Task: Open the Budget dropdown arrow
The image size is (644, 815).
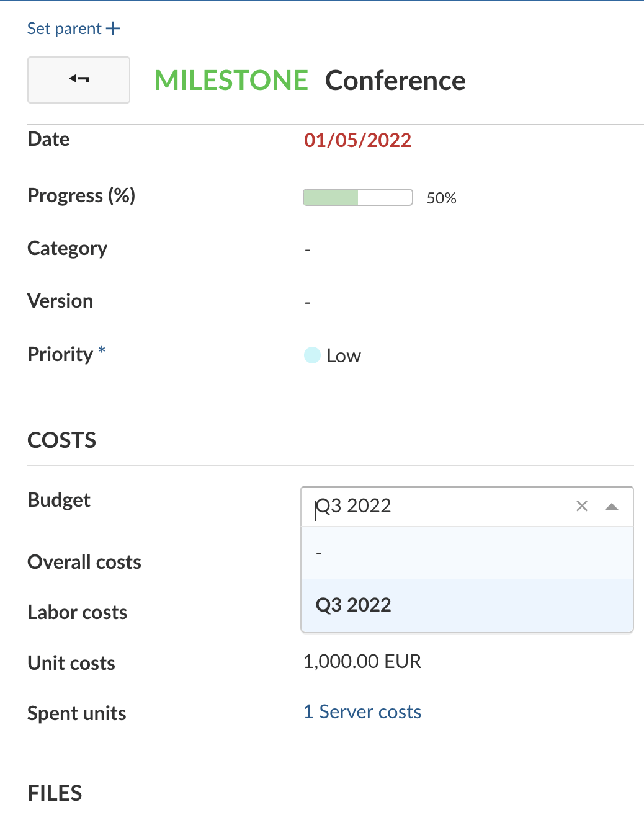Action: pos(612,507)
